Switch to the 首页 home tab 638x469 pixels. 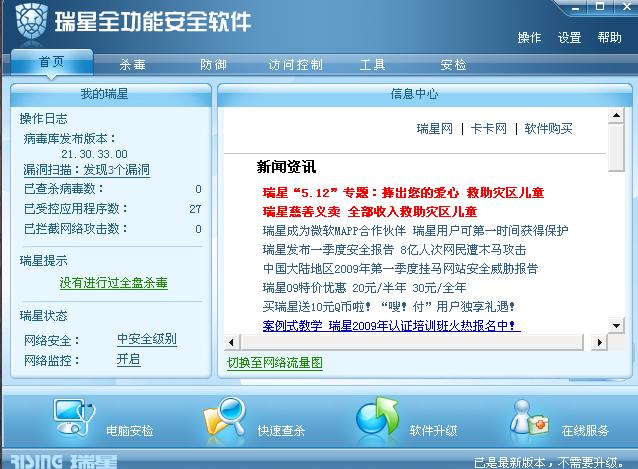(x=52, y=62)
